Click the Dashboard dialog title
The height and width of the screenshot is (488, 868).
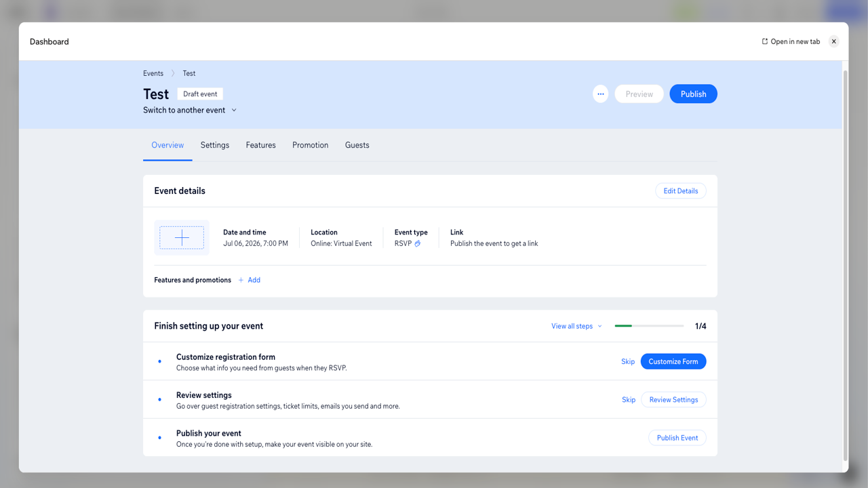[x=50, y=41]
